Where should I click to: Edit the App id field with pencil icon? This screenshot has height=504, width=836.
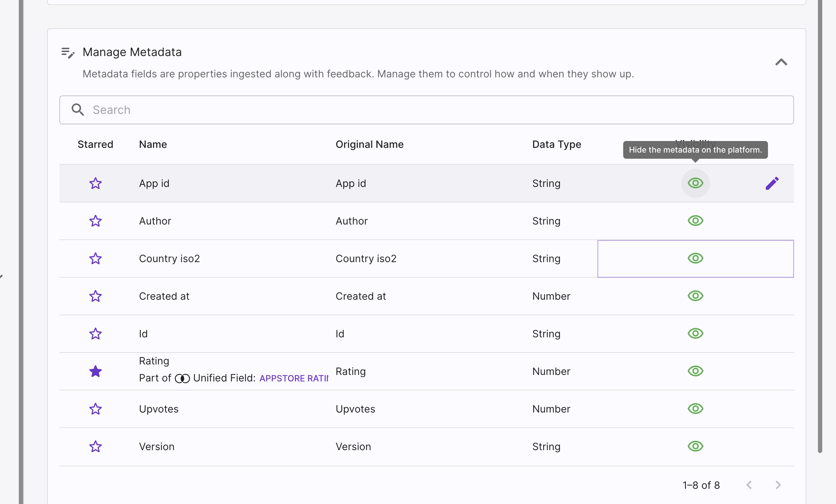click(x=772, y=183)
